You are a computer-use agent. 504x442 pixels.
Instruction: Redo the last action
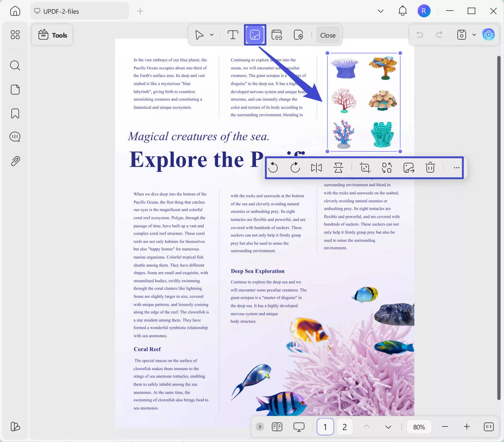(439, 35)
